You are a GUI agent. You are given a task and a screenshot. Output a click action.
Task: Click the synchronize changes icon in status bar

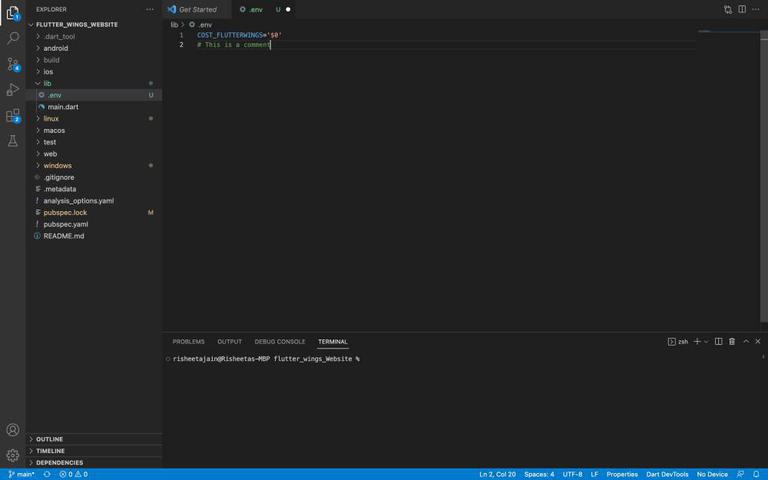[47, 474]
